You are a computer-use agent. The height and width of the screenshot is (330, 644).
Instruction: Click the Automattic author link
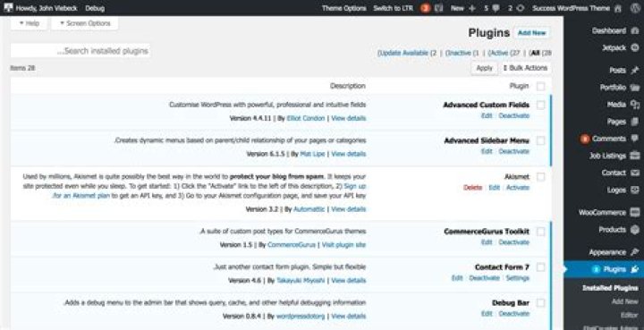tap(309, 209)
